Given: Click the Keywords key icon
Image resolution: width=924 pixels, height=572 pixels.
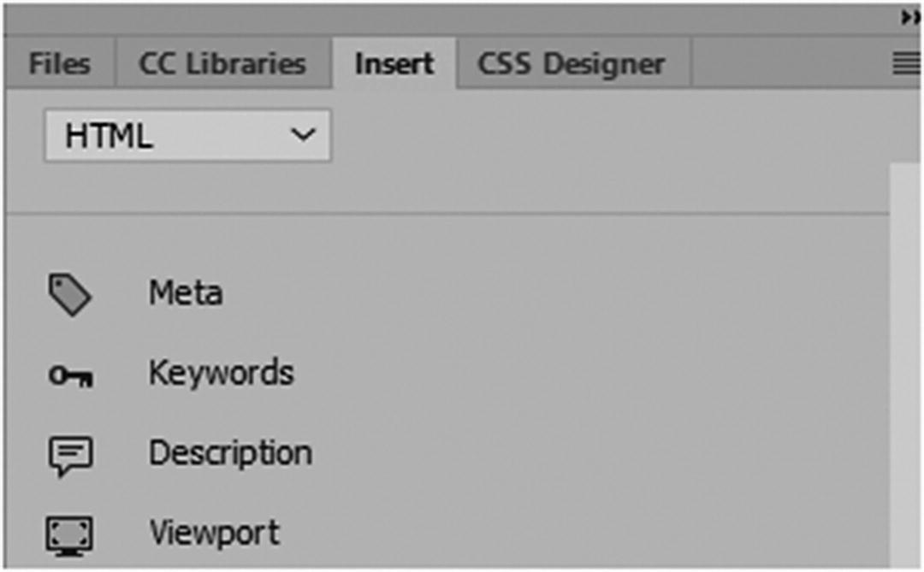Looking at the screenshot, I should pos(70,375).
